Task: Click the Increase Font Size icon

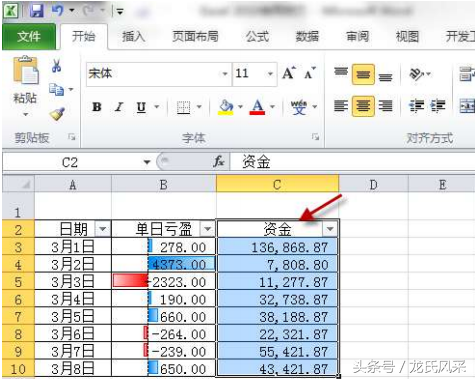Action: point(288,73)
